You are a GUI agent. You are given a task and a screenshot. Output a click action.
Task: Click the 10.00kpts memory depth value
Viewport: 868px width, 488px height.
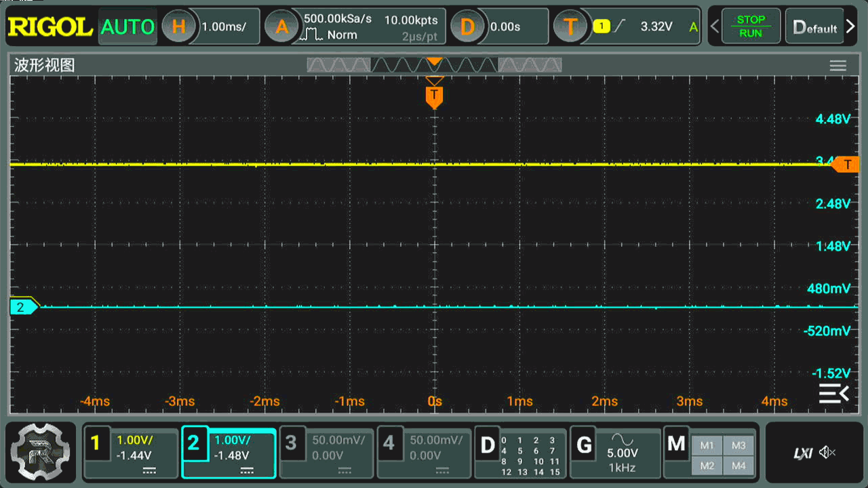411,20
